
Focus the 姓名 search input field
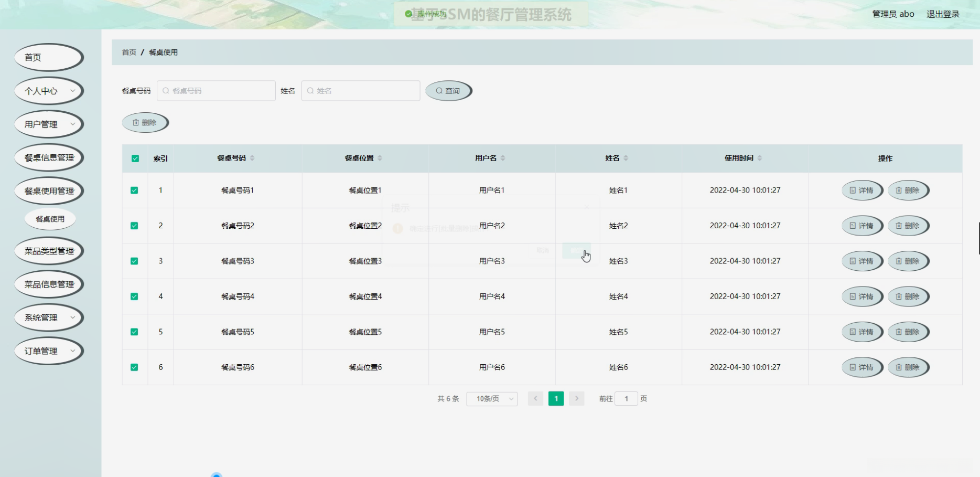361,91
